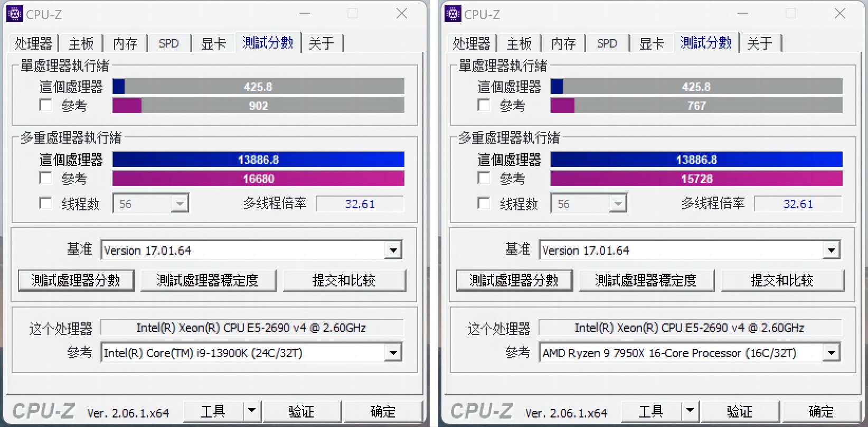
Task: Expand thread count 56 dropdown in right window
Action: 618,203
